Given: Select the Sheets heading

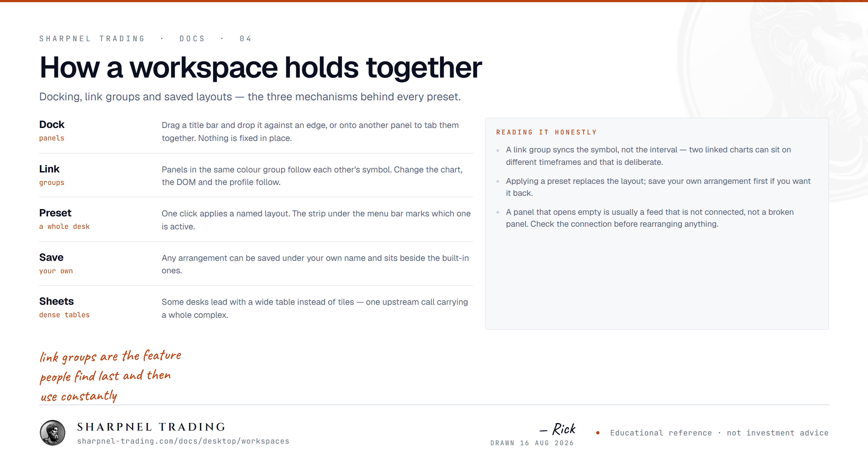Looking at the screenshot, I should click(x=56, y=301).
